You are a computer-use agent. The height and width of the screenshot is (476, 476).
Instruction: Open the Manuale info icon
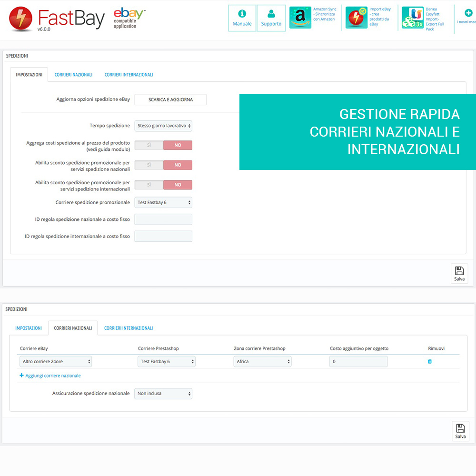coord(242,14)
